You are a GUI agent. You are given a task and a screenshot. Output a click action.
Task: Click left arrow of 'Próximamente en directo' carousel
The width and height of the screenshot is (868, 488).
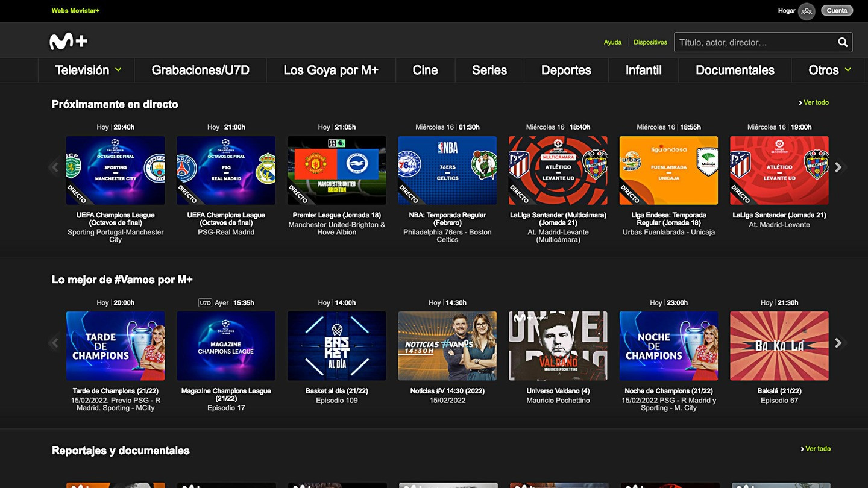[55, 167]
